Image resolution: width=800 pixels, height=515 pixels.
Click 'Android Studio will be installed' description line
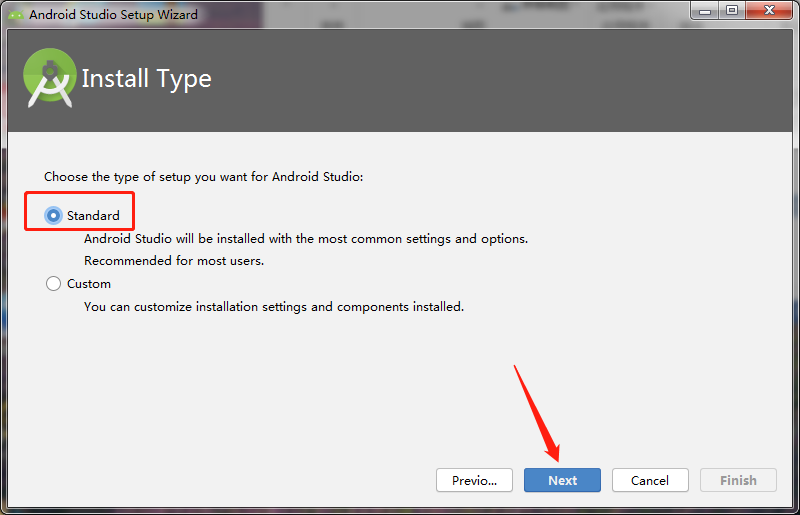click(x=306, y=239)
